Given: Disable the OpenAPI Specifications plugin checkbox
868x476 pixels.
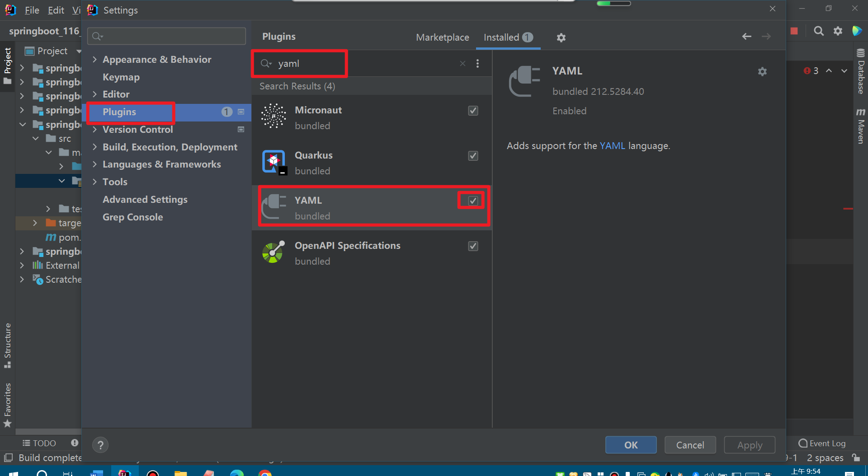Looking at the screenshot, I should click(473, 246).
